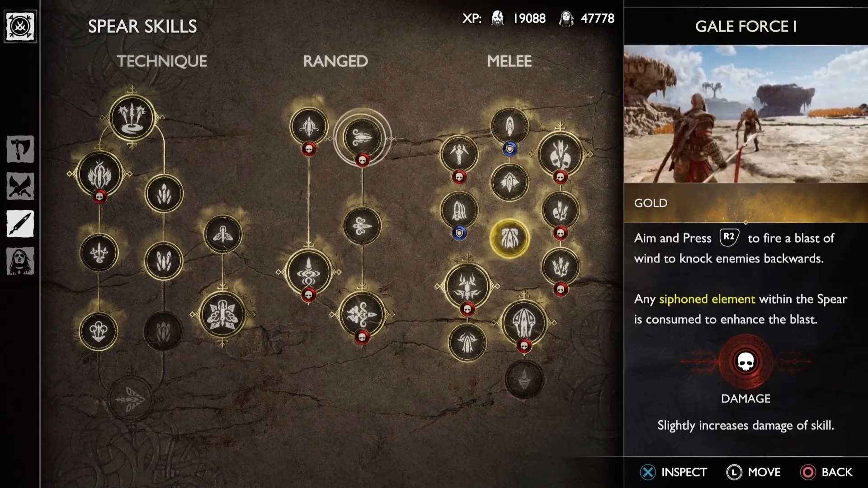Pick the locked skill node at bottom of Technique
868x488 pixels.
point(131,399)
